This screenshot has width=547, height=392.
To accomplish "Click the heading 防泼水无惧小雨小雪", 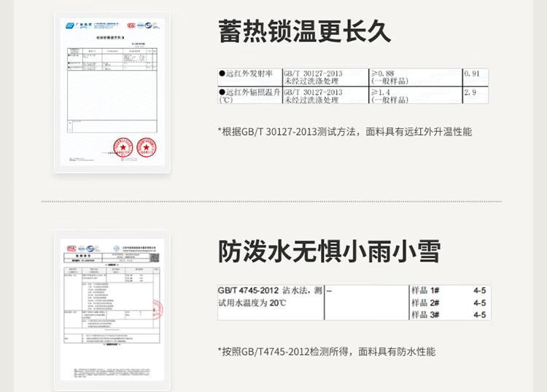I will 330,251.
